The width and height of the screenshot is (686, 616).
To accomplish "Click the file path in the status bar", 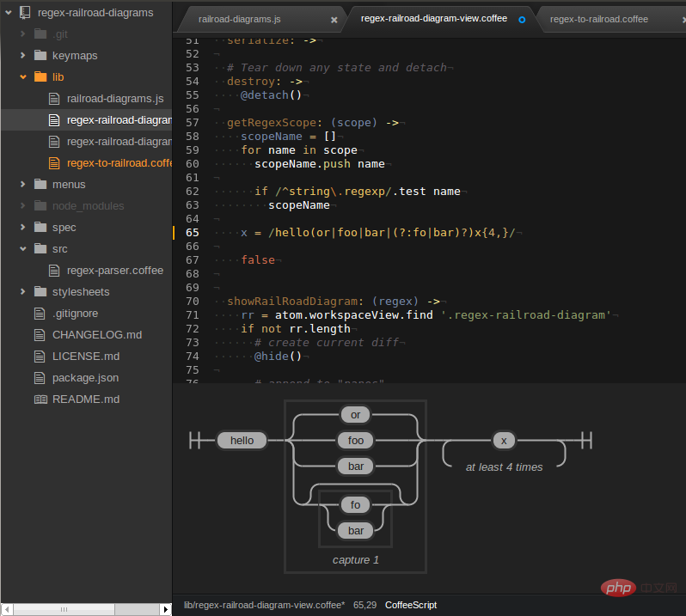I will [x=264, y=605].
